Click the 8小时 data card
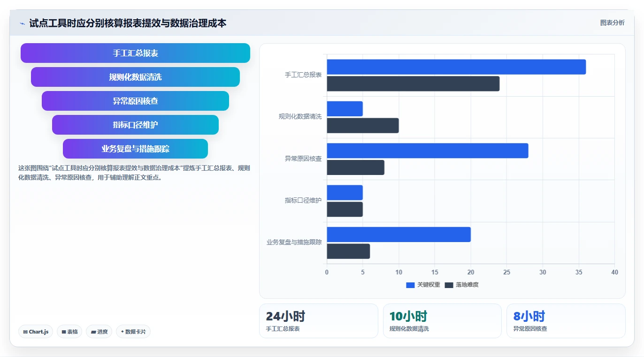 tap(566, 321)
